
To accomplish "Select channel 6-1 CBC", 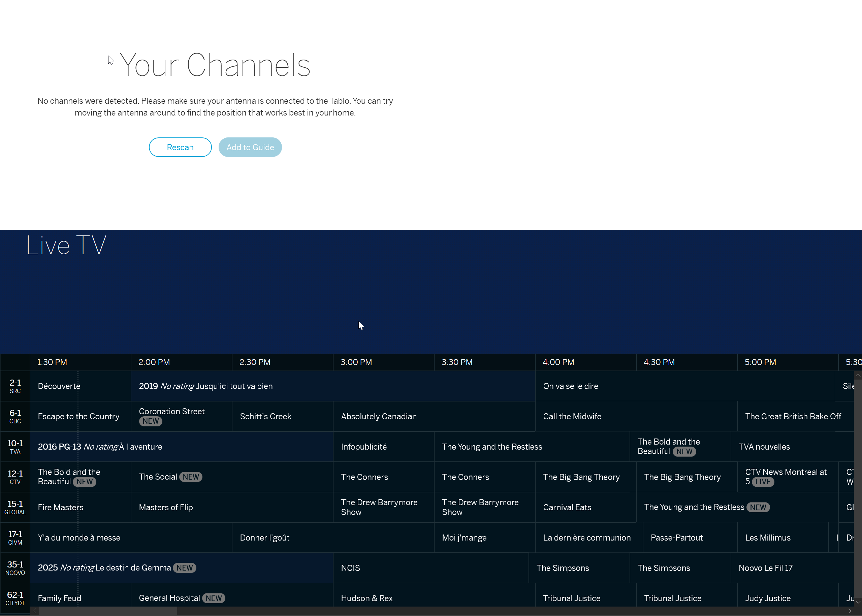I will [15, 417].
